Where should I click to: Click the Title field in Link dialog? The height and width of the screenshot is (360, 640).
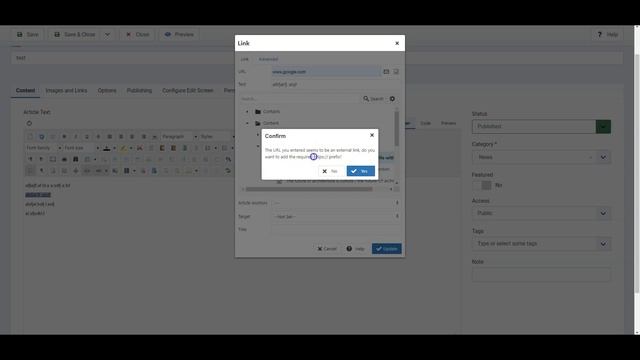pos(336,229)
